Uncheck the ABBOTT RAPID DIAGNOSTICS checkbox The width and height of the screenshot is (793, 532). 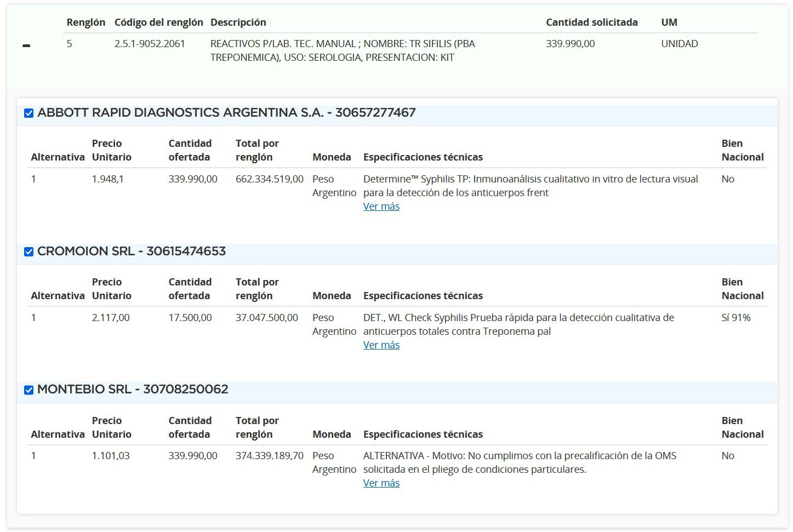pyautogui.click(x=29, y=113)
